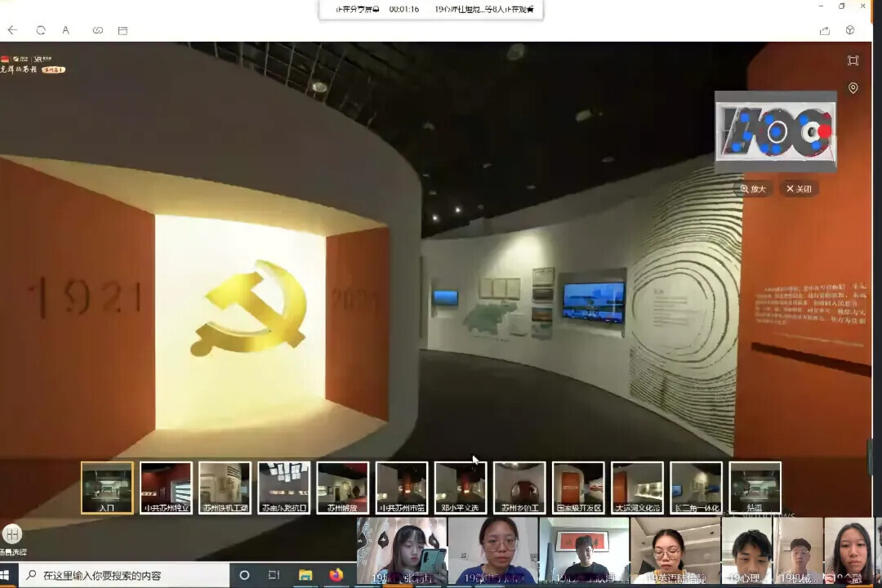Jump to the 中共苏州 founding scene thumbnail
The image size is (882, 588).
166,488
